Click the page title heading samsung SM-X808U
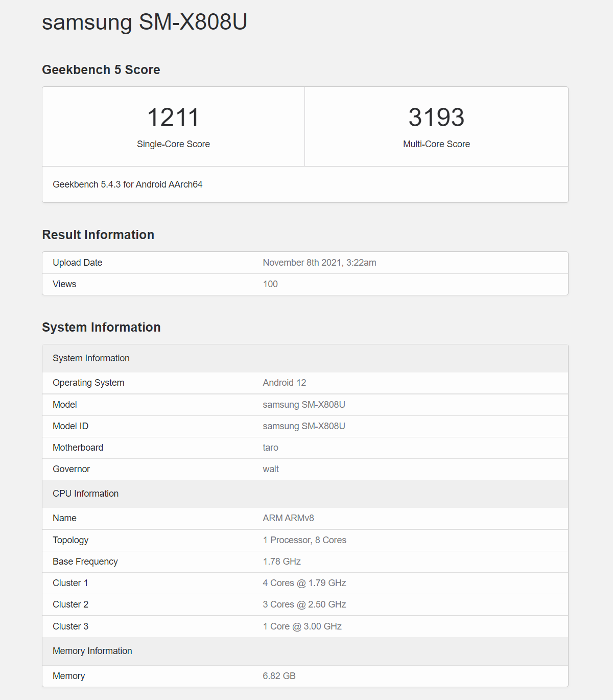This screenshot has height=700, width=613. coord(145,22)
